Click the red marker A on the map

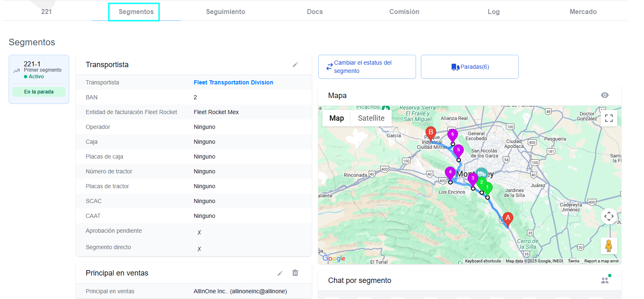(x=508, y=220)
